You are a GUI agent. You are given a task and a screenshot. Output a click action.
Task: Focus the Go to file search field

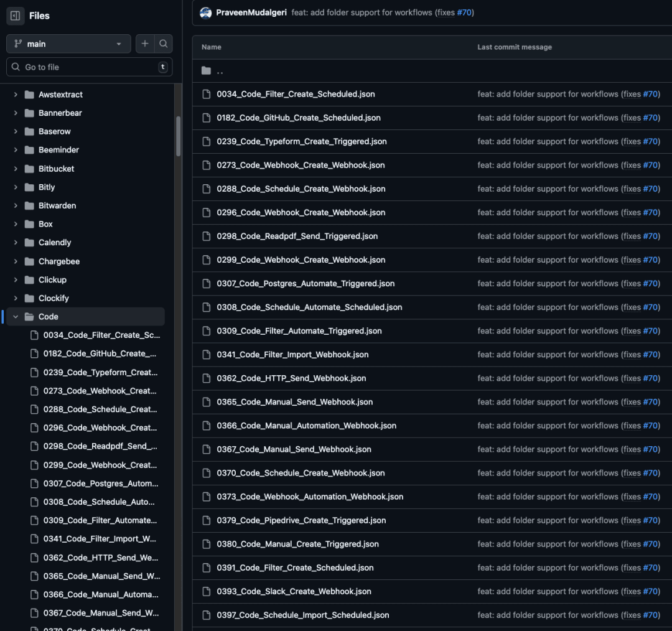coord(89,67)
